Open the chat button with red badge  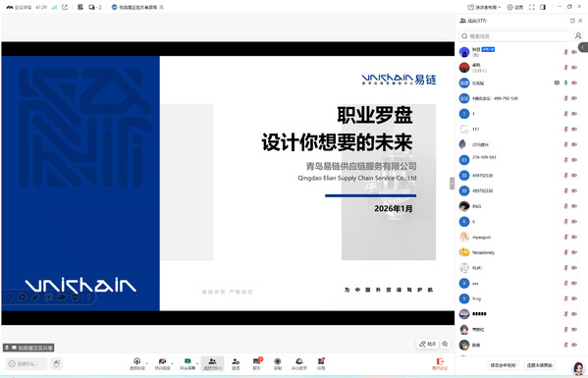pos(257,363)
